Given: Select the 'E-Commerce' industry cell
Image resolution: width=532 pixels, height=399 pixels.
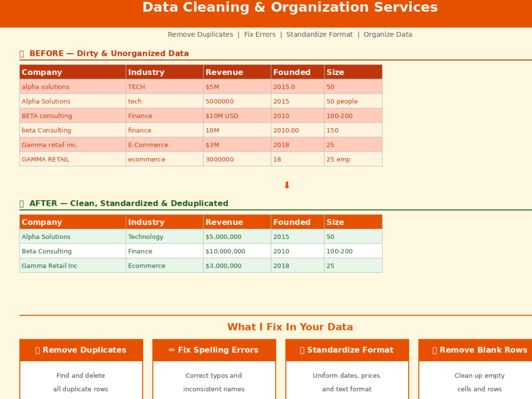Looking at the screenshot, I should click(164, 145).
